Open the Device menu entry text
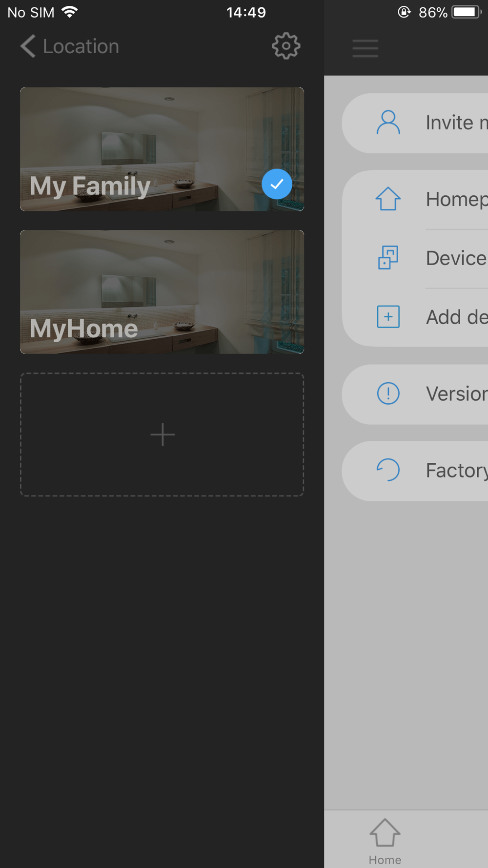This screenshot has height=868, width=488. 457,258
